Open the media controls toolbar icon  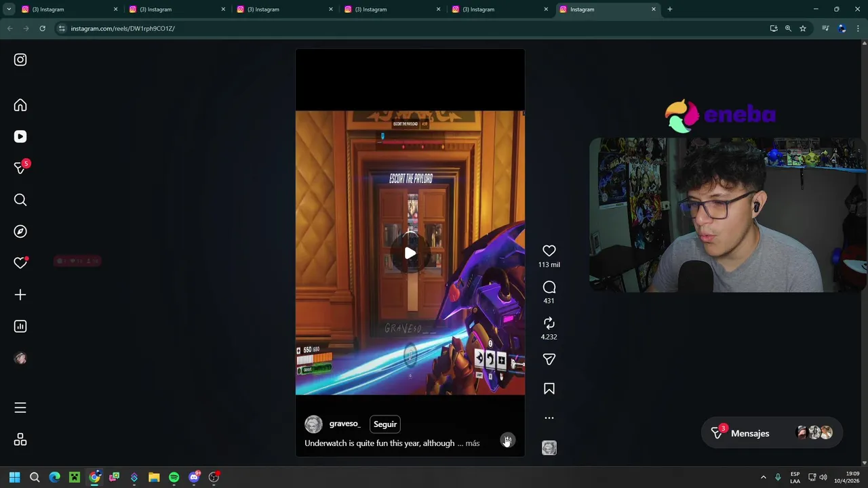pos(825,28)
